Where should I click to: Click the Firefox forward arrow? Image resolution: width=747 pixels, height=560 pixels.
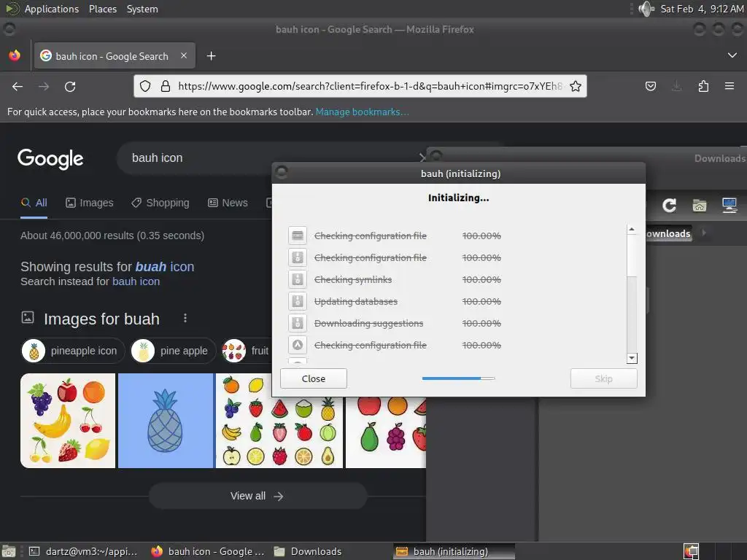tap(44, 86)
